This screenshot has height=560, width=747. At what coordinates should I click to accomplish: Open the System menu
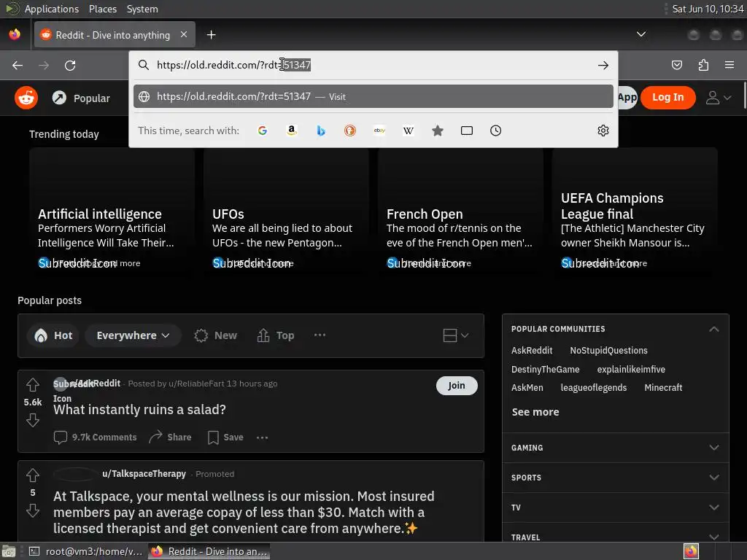[142, 9]
